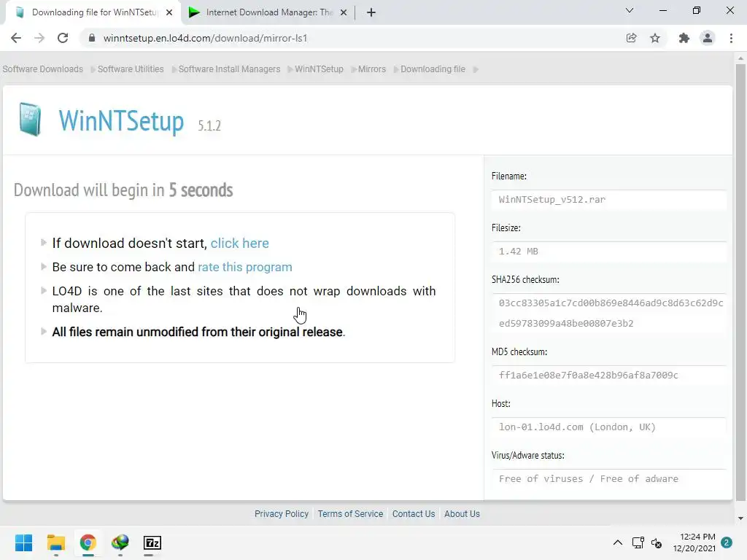Click the muted volume tray icon

(657, 542)
